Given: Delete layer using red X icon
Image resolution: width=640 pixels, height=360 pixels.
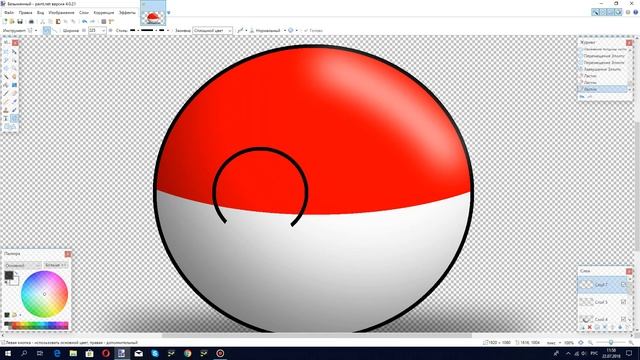Looking at the screenshot, I should tap(589, 327).
